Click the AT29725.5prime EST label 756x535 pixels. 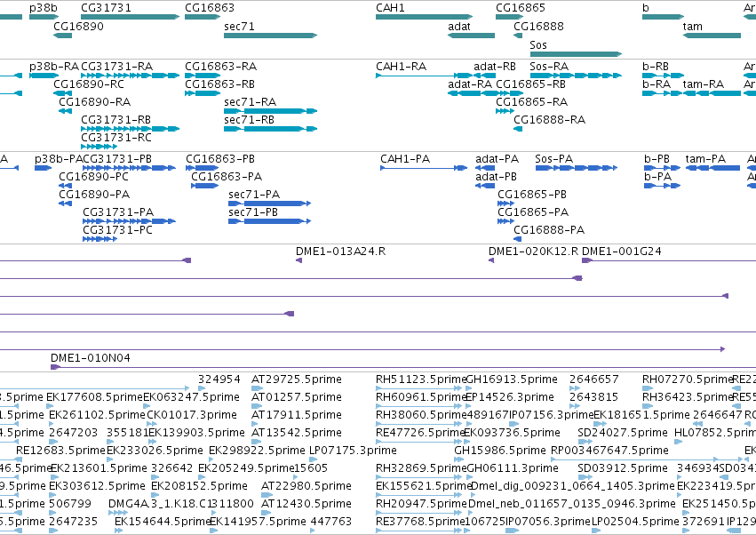[x=297, y=379]
